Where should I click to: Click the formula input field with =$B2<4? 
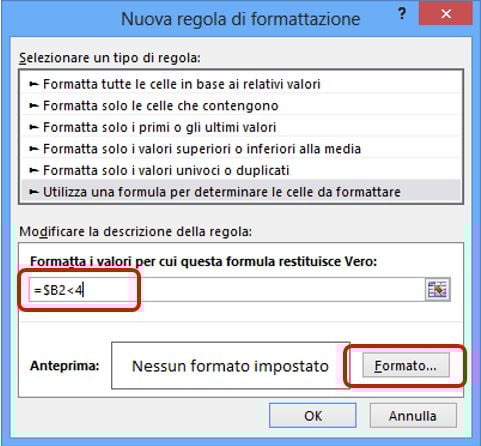pyautogui.click(x=227, y=290)
